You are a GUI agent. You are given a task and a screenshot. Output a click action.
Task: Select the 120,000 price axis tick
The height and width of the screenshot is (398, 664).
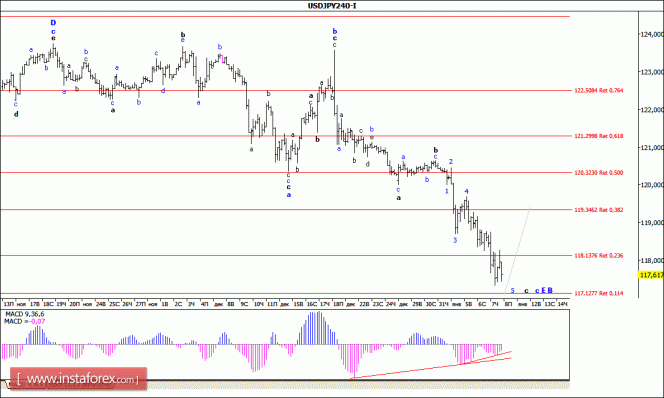652,185
